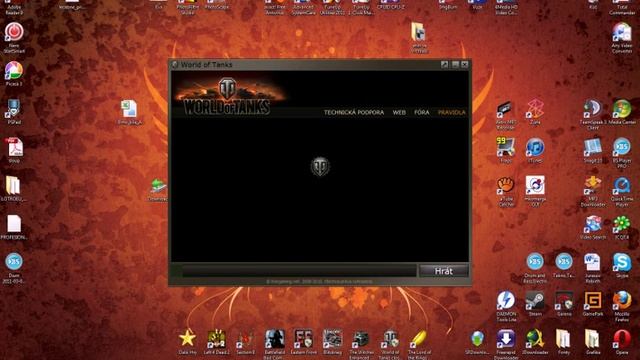Screen dimensions: 640x360
Task: Select the PDF document icon on desktop
Action: point(14,147)
